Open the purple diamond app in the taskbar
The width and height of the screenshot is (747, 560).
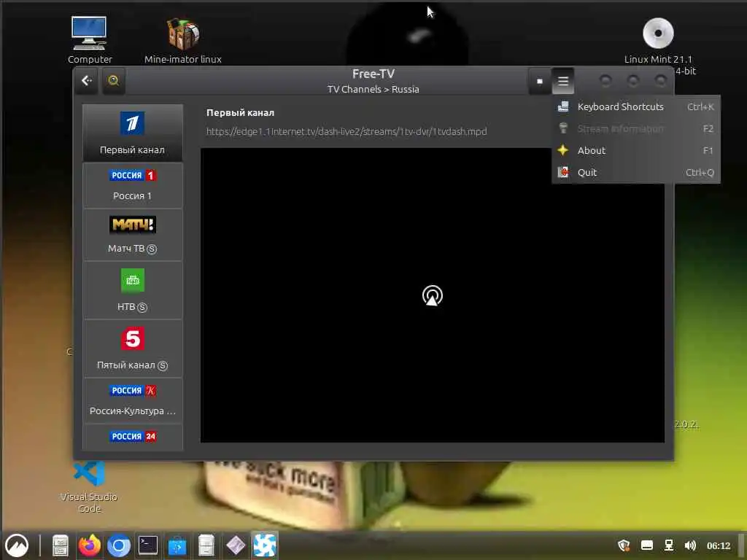[x=236, y=545]
